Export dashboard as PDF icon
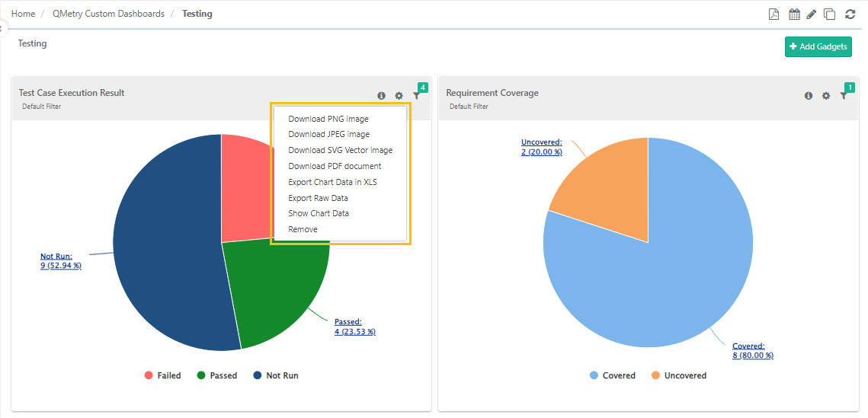 coord(774,14)
